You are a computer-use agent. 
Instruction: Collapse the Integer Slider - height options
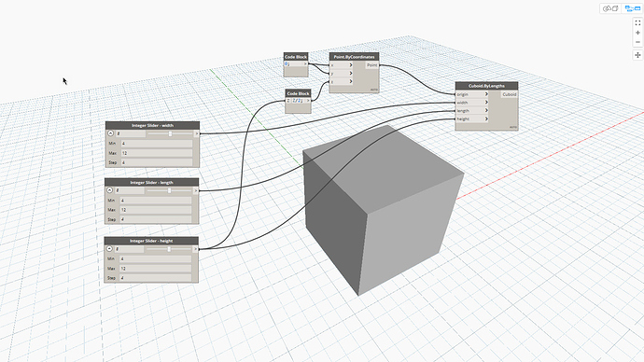[x=109, y=249]
